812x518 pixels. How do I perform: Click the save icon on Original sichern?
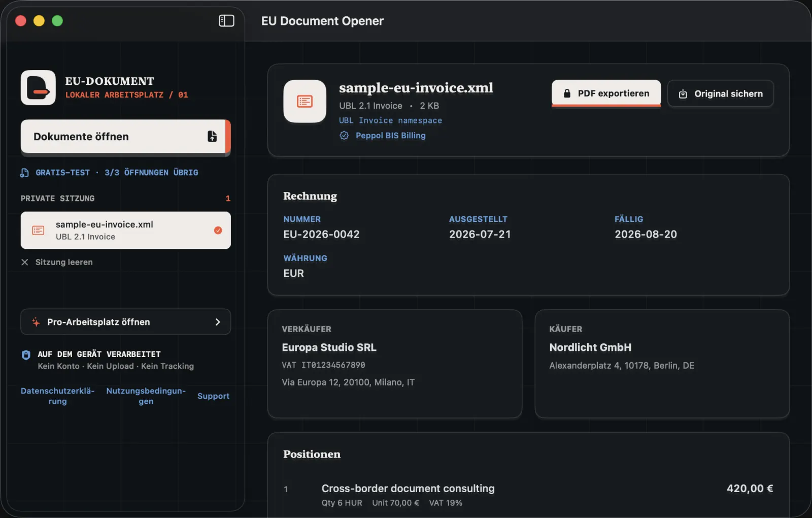pyautogui.click(x=683, y=94)
